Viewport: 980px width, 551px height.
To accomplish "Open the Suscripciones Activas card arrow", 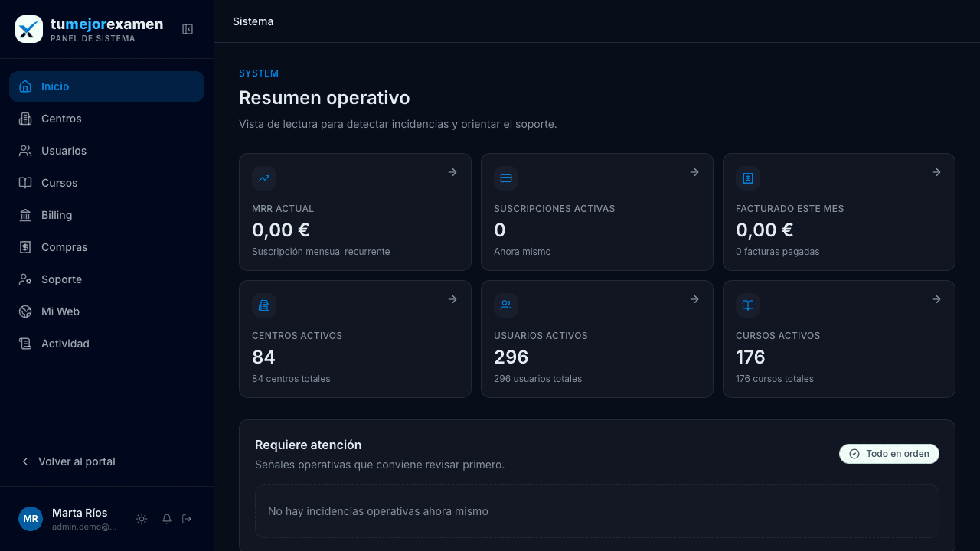I will tap(694, 172).
